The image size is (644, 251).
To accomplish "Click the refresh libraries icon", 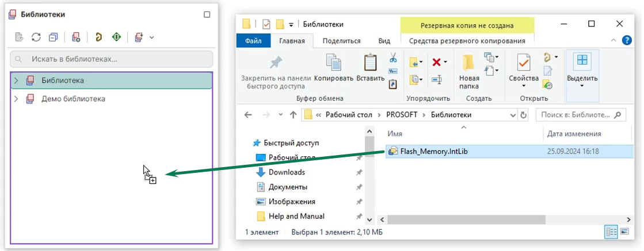I will pyautogui.click(x=36, y=37).
